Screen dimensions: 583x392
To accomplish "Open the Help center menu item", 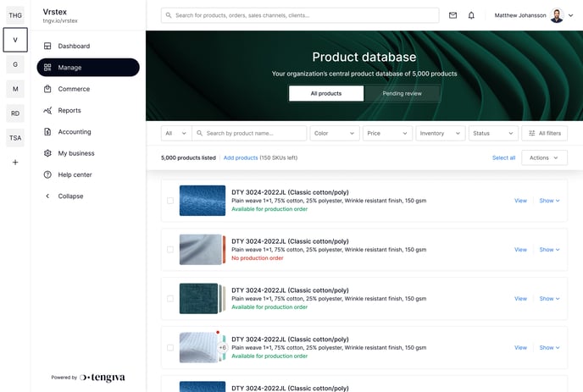I will [88, 174].
